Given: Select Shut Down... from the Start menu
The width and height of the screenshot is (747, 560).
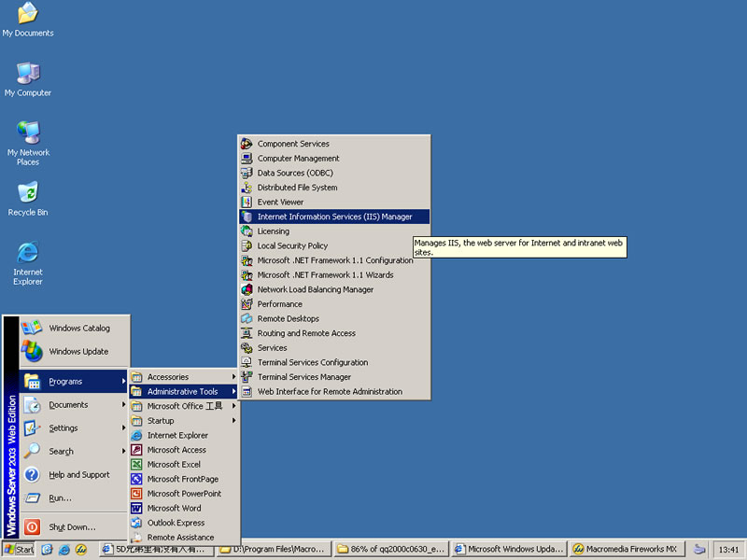Looking at the screenshot, I should [75, 526].
